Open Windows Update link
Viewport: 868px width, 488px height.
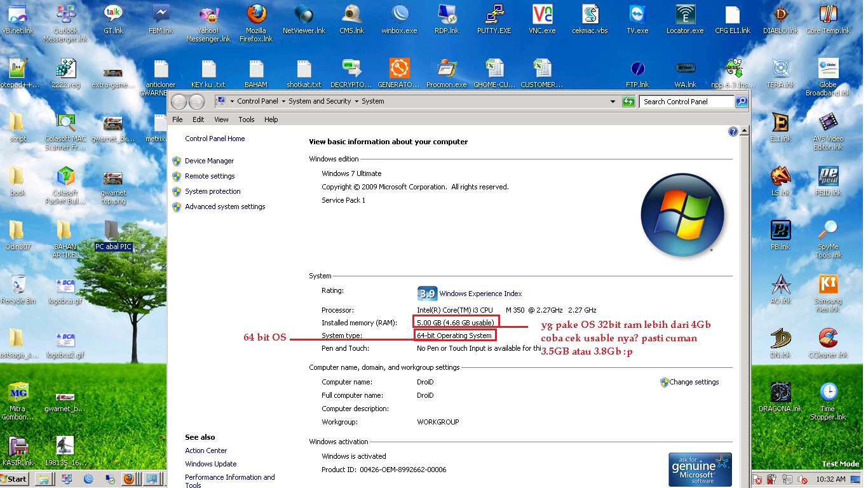211,464
